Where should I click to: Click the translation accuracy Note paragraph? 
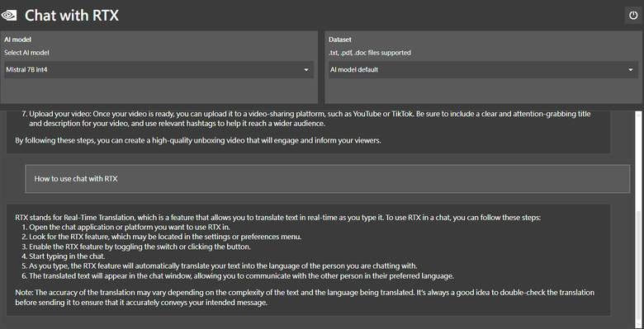click(x=305, y=298)
